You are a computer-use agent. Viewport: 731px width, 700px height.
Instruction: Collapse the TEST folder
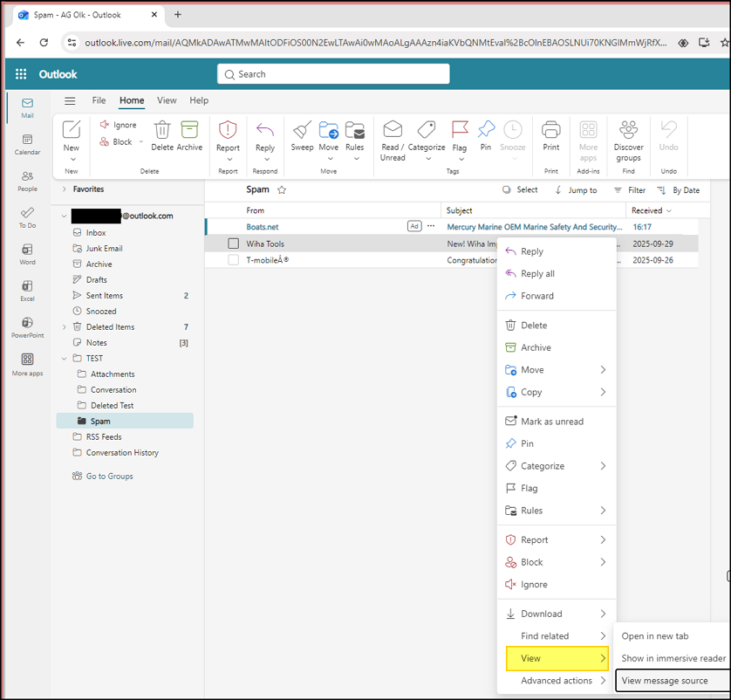pyautogui.click(x=65, y=358)
